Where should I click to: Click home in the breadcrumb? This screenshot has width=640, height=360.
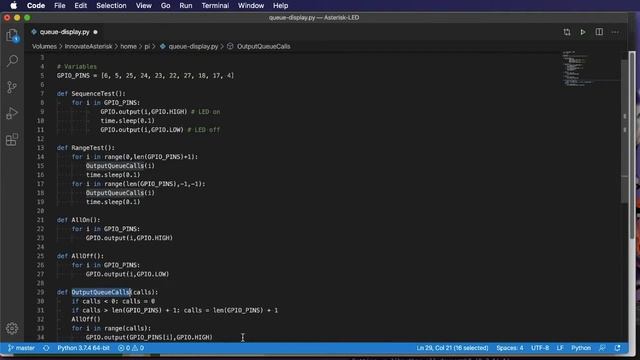tap(128, 47)
